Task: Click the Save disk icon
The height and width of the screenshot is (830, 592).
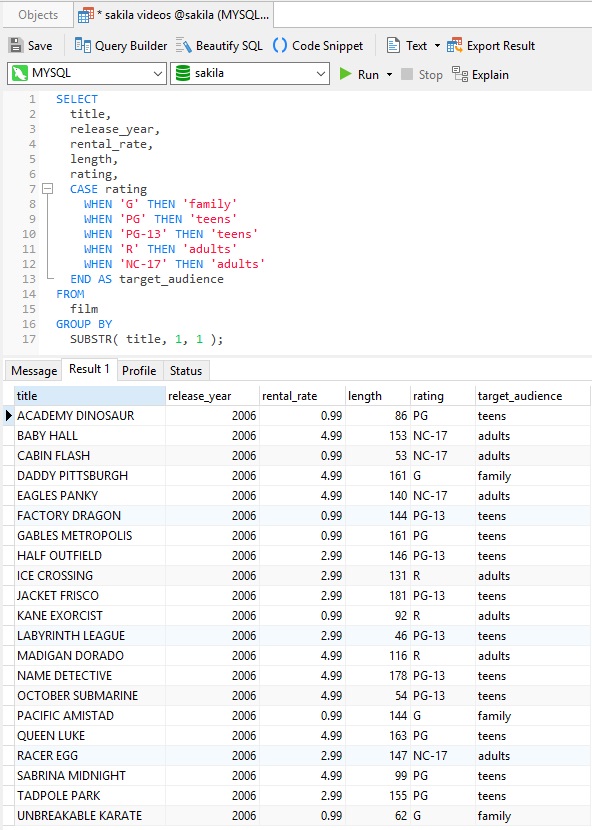Action: pos(16,46)
